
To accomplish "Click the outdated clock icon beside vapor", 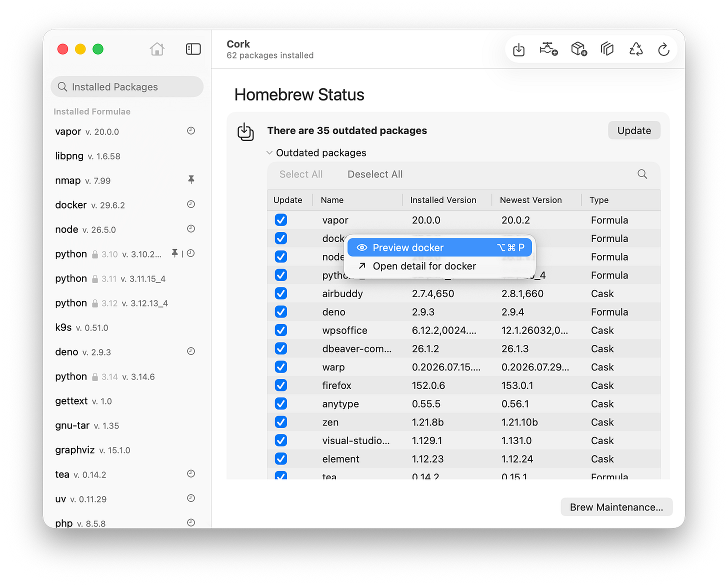I will pos(191,131).
